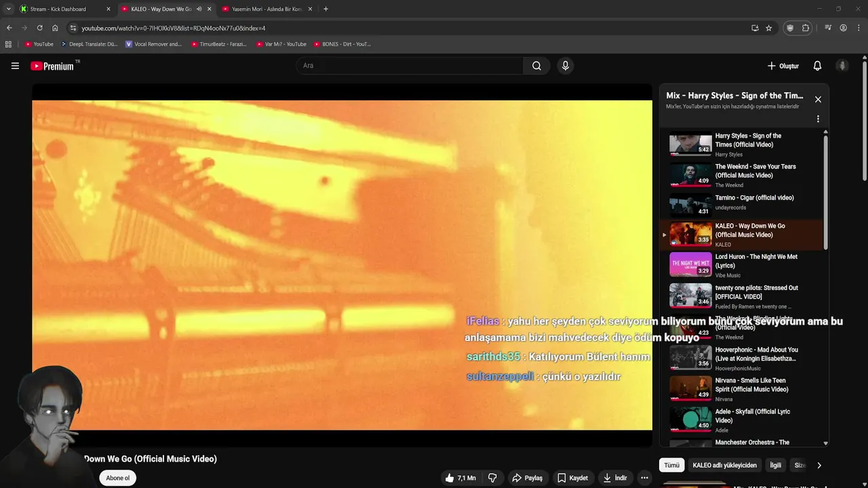
Task: Like the video (7,1 Mn)
Action: 460,478
